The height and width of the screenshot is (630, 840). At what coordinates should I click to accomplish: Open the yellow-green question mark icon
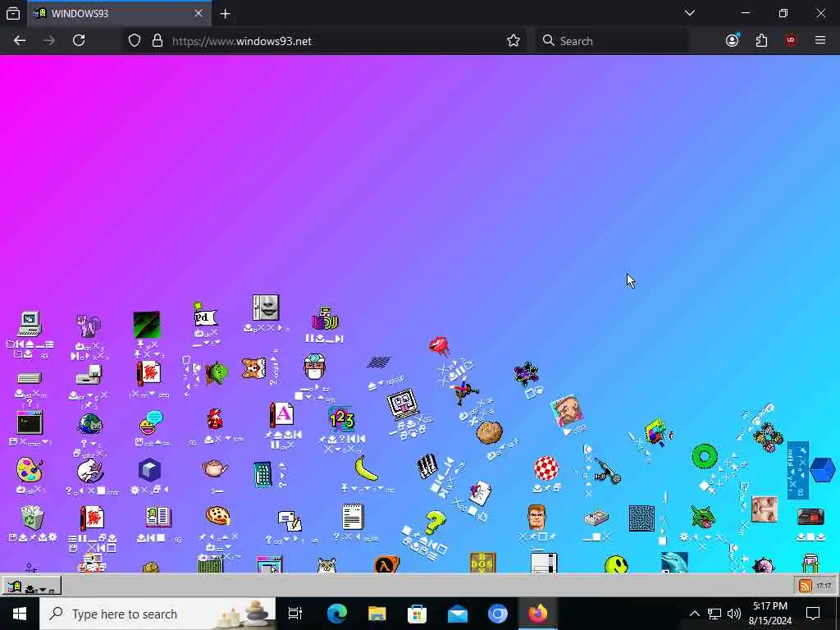click(435, 523)
